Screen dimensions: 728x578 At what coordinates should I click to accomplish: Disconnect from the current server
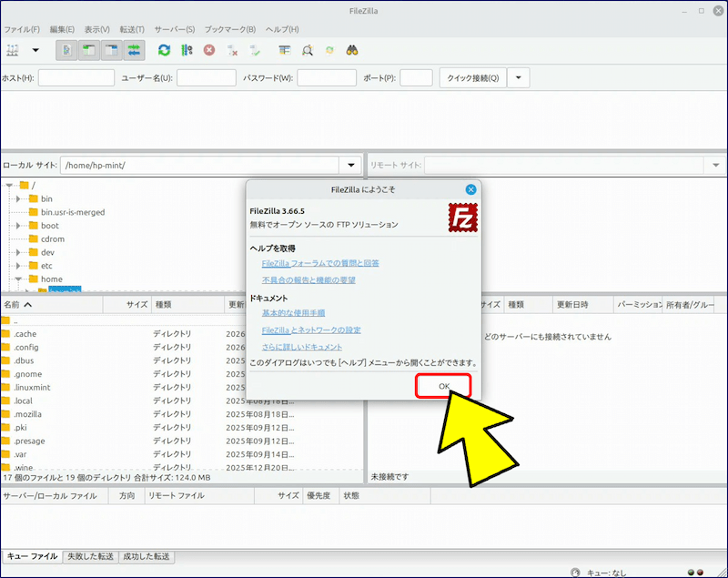coord(232,51)
